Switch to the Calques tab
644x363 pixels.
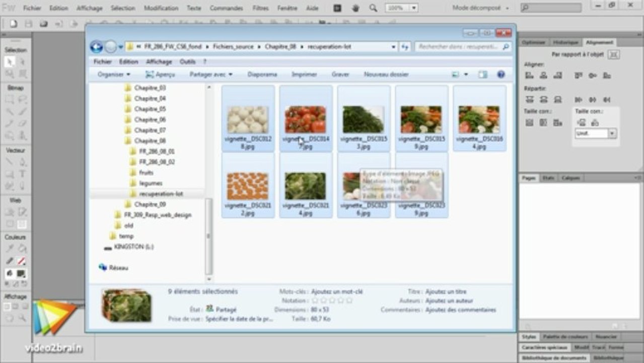[x=571, y=178]
